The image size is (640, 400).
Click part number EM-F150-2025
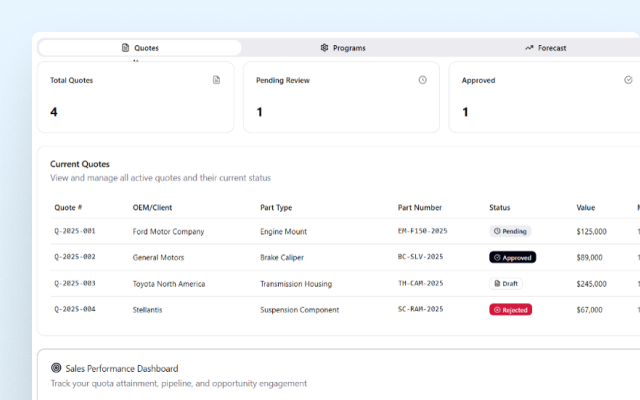[x=422, y=231]
